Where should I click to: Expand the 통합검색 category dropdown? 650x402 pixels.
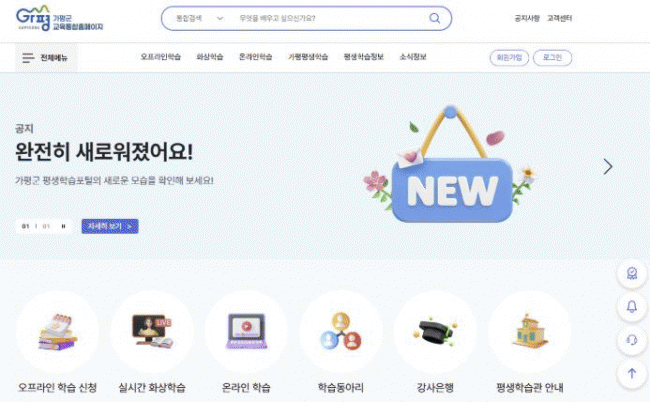pos(200,18)
